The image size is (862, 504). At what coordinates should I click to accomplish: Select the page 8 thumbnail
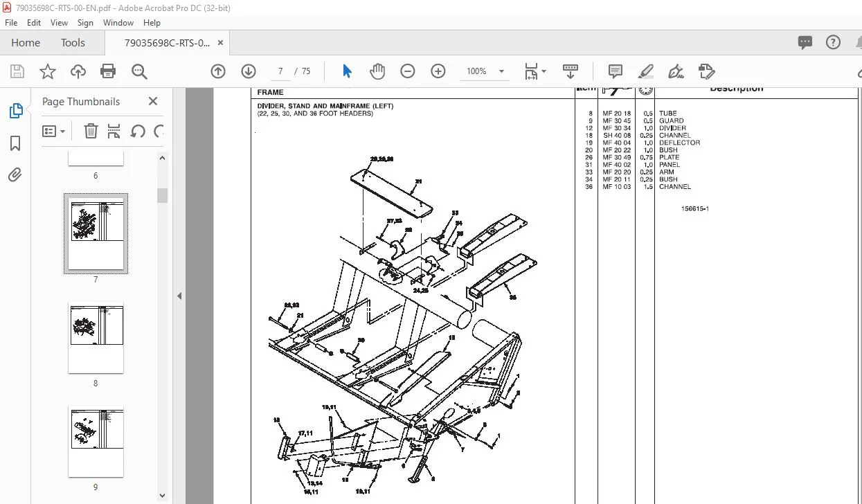pos(96,337)
